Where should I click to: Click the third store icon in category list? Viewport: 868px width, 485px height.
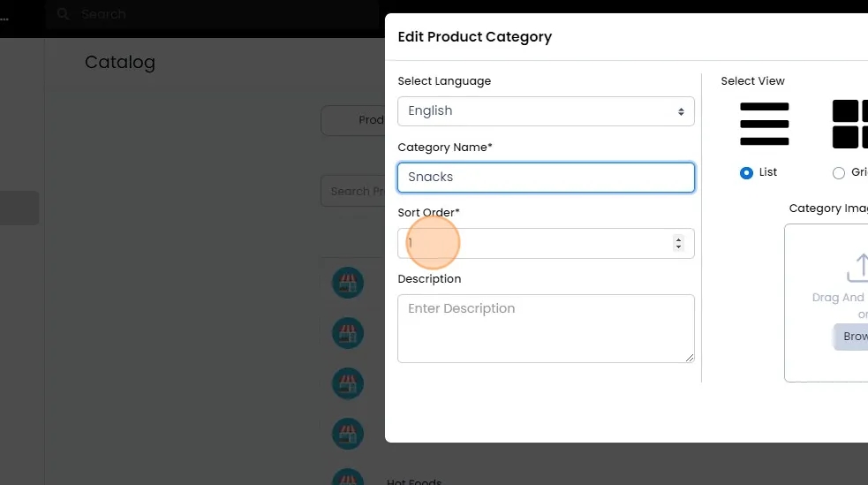(348, 383)
